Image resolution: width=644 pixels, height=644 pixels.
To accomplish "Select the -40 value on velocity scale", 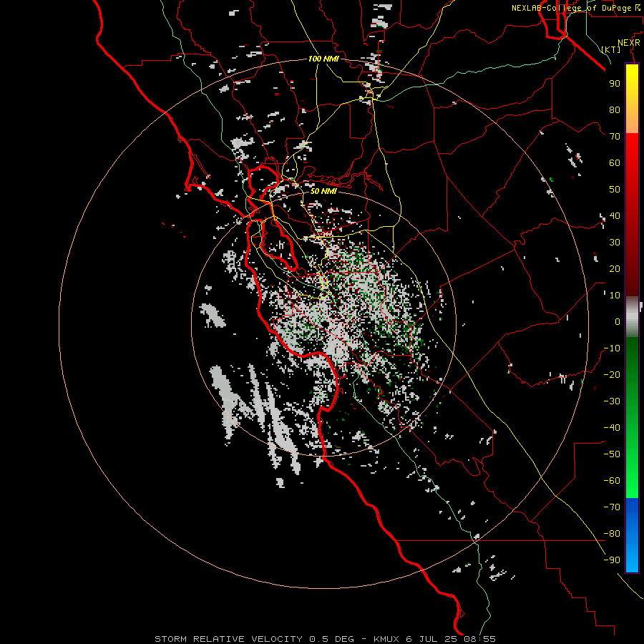I will click(612, 428).
